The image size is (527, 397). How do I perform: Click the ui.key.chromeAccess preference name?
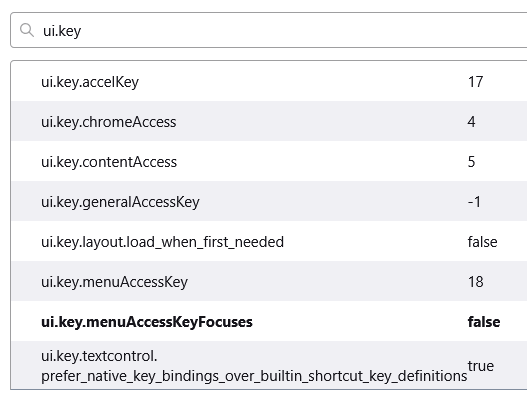[x=109, y=122]
